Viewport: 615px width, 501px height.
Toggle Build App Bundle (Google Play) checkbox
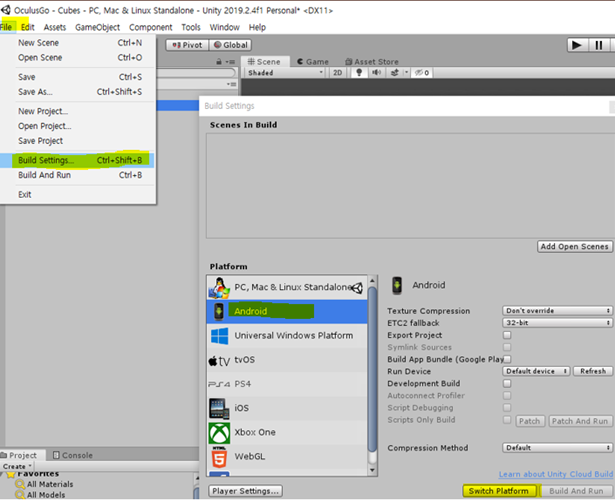pyautogui.click(x=507, y=359)
